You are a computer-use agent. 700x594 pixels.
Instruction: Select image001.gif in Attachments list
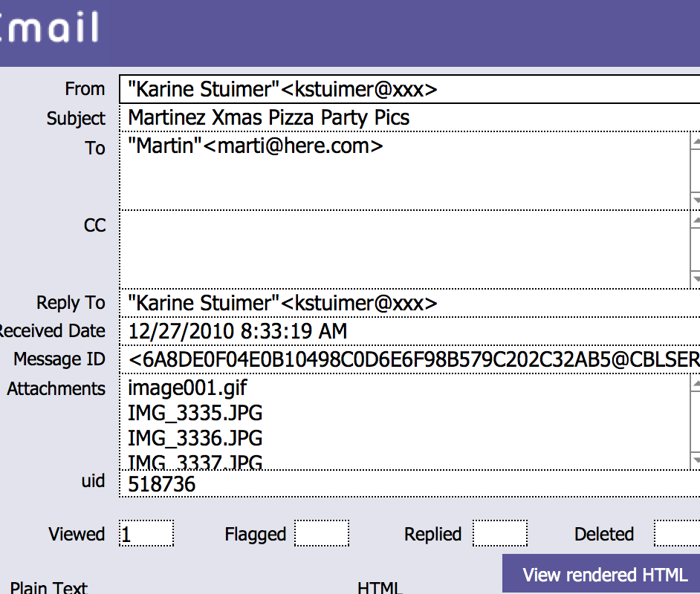point(187,388)
